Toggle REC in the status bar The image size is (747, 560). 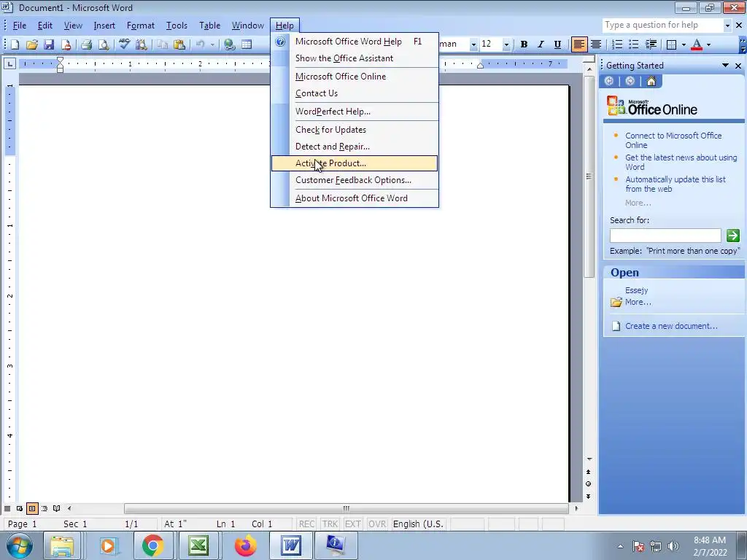point(306,524)
